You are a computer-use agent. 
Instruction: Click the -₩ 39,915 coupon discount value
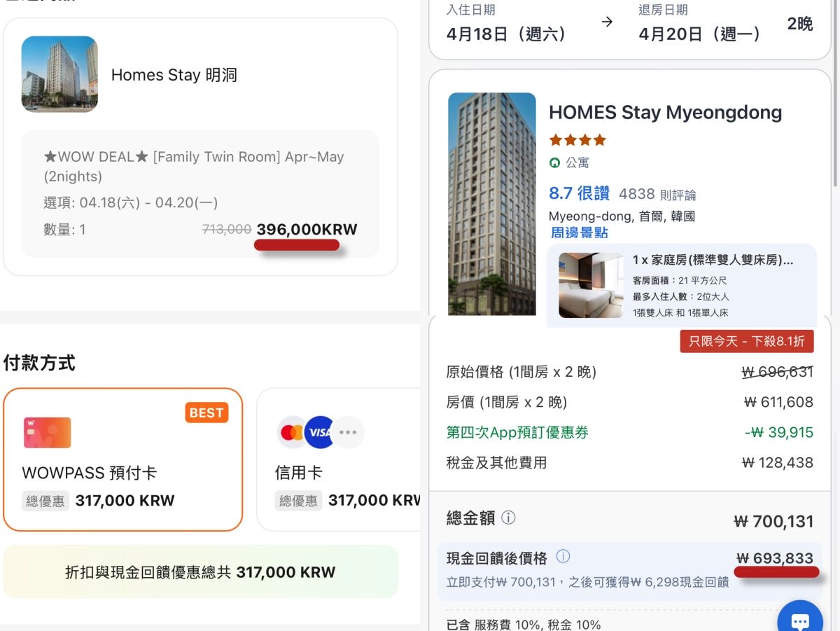779,433
